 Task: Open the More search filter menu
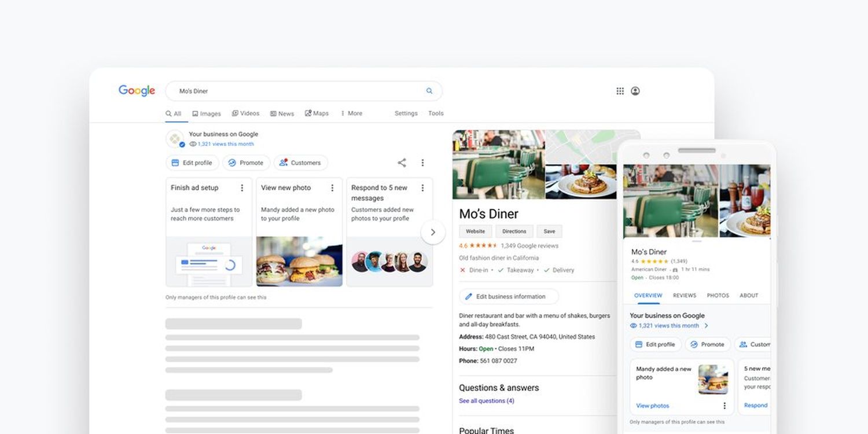coord(351,113)
